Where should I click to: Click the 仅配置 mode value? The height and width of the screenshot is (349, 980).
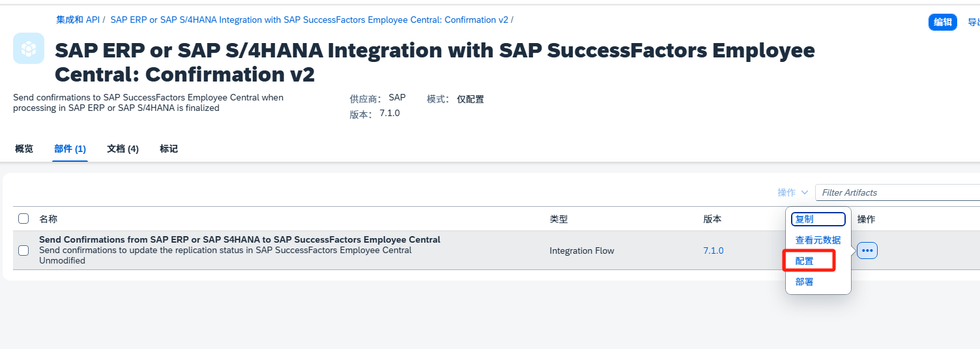coord(470,99)
